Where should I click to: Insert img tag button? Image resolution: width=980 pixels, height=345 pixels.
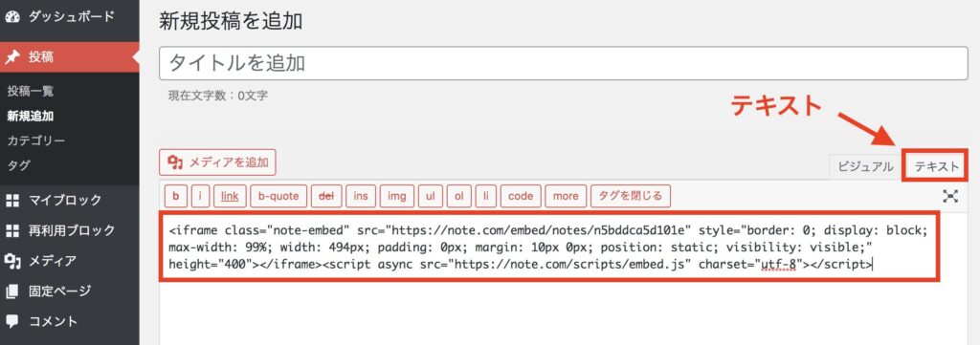(x=397, y=196)
